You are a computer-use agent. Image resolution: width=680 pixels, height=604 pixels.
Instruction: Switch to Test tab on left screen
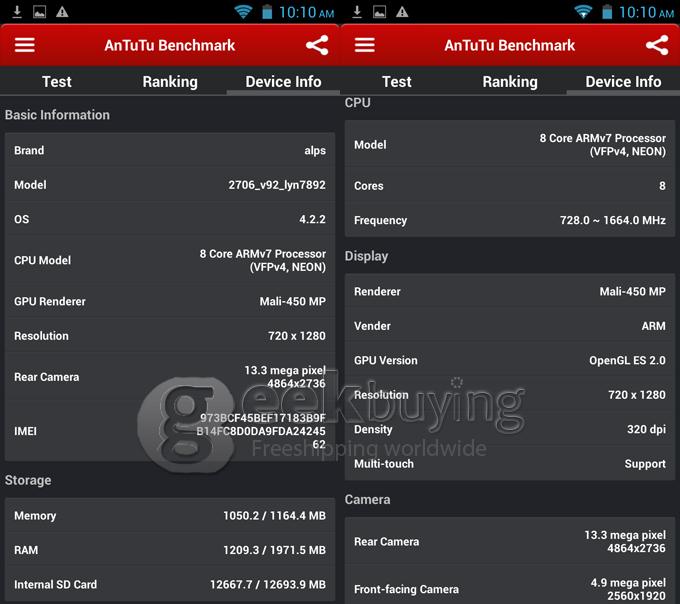point(57,82)
